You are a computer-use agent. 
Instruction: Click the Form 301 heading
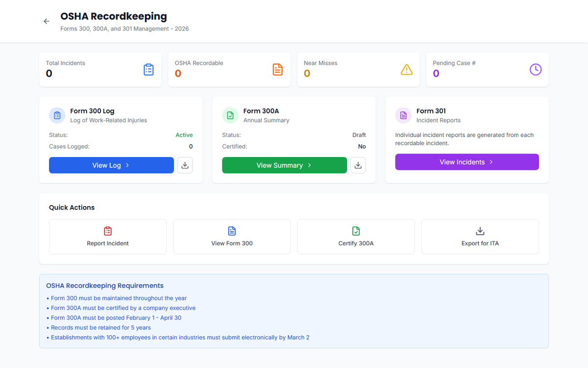click(431, 111)
